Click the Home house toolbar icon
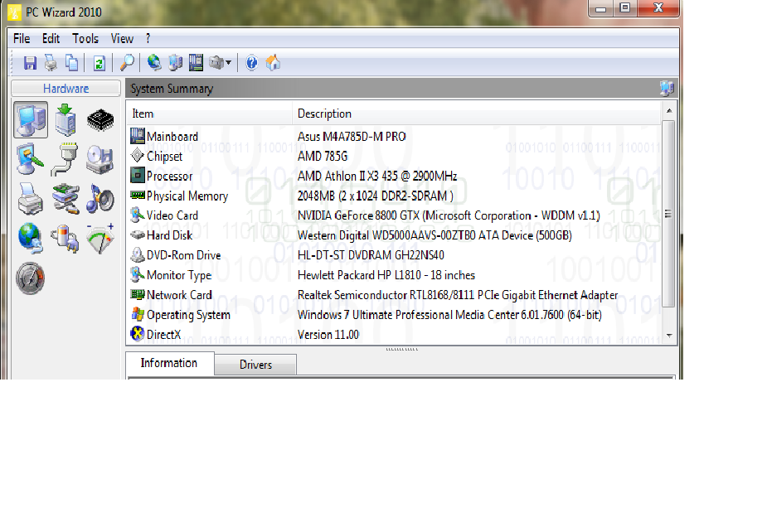The width and height of the screenshot is (767, 532). point(273,63)
